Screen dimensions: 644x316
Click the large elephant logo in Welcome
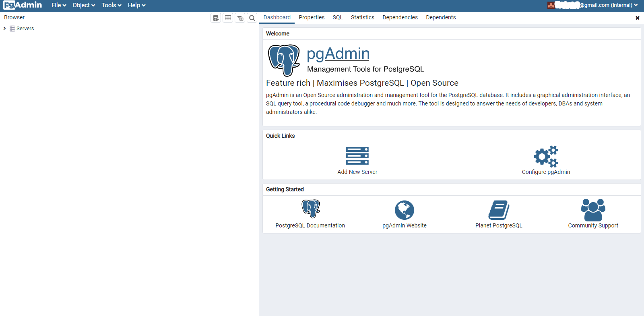pyautogui.click(x=284, y=60)
